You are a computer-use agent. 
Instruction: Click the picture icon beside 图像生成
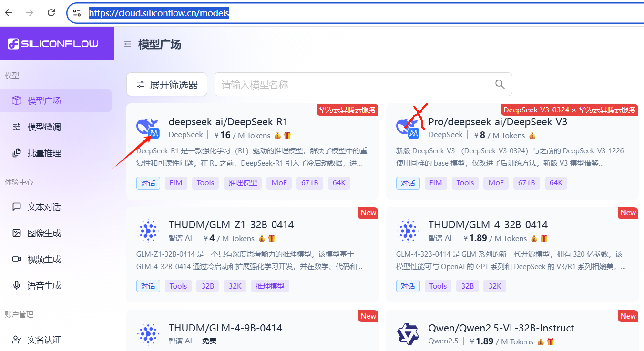tap(17, 233)
